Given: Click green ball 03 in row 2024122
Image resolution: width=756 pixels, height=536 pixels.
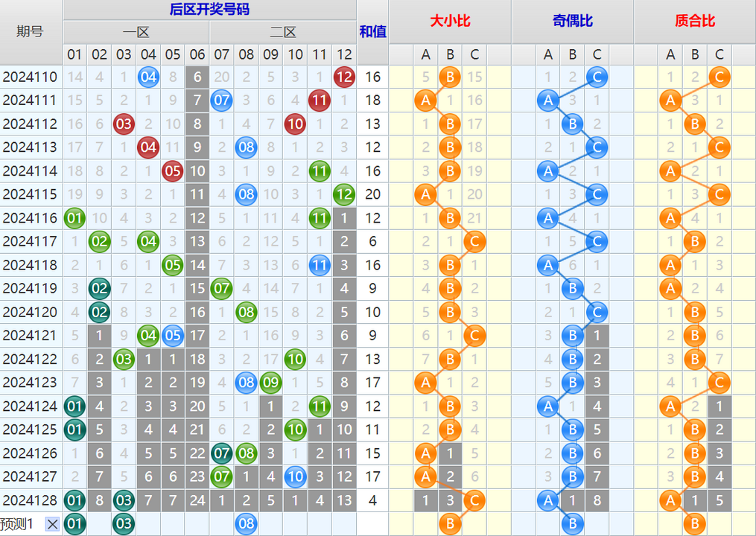Looking at the screenshot, I should click(x=124, y=359).
